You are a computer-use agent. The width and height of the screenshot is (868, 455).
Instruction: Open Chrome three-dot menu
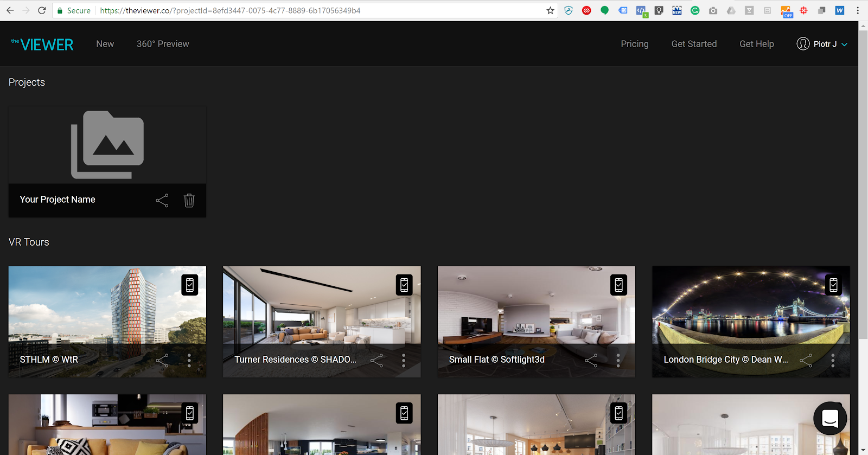pos(858,10)
